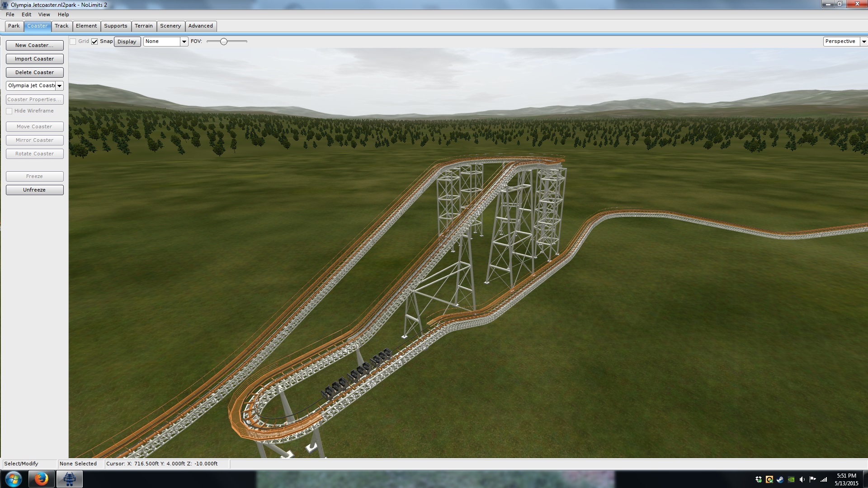Click the Unfreeze button

point(34,190)
